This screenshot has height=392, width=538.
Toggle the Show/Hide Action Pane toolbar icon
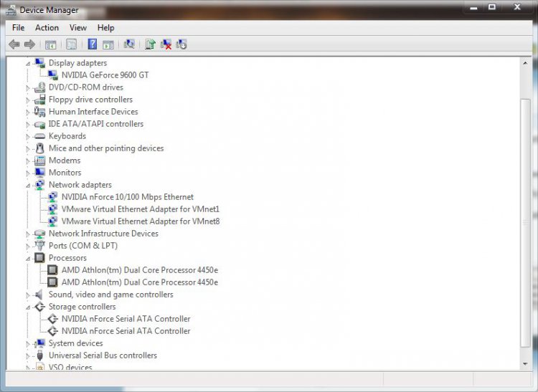pos(108,44)
